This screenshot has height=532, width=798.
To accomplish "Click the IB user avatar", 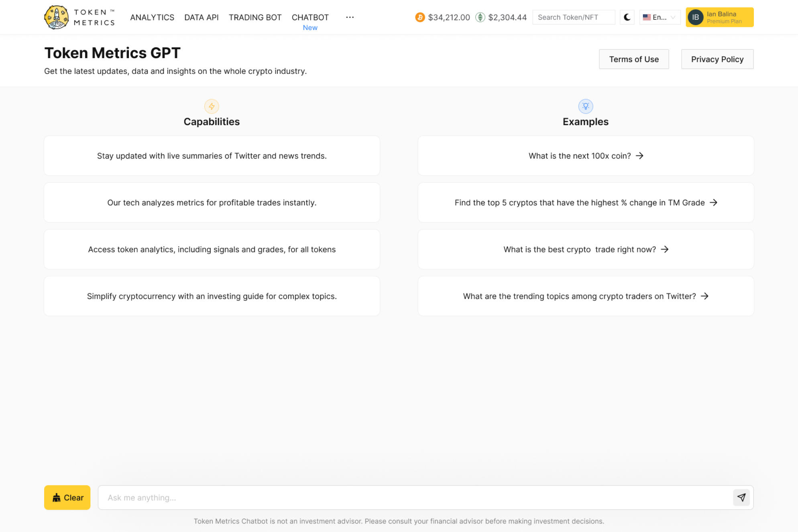I will [696, 17].
